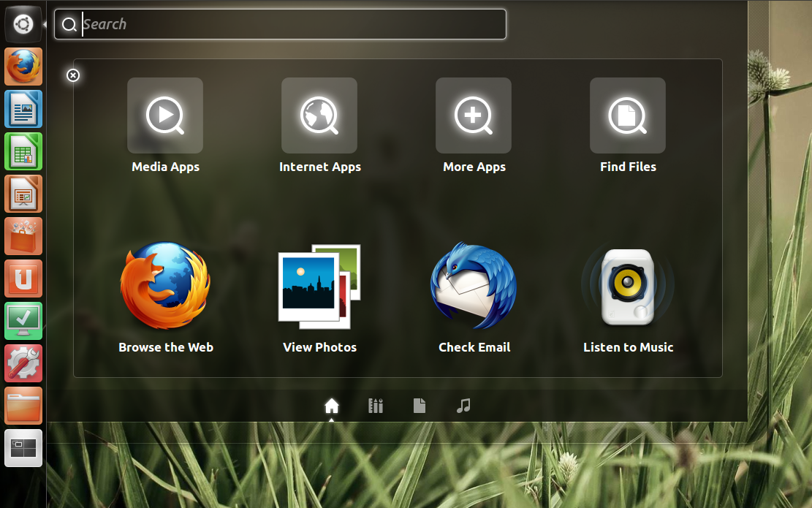Launch Ubuntu Software Center
Screen dimensions: 812x508
[23, 236]
